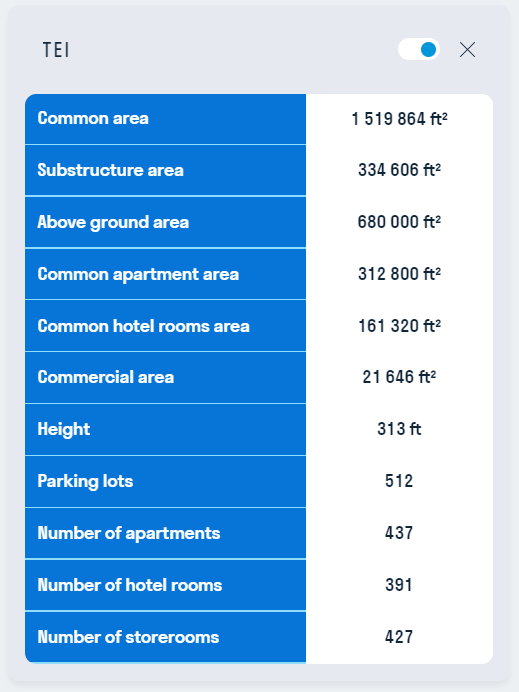
Task: Toggle the TEI panel switch
Action: (x=419, y=49)
